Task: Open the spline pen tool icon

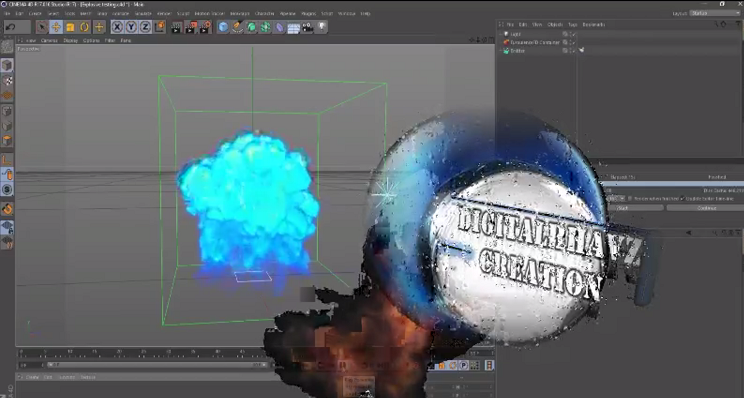Action: pos(237,27)
